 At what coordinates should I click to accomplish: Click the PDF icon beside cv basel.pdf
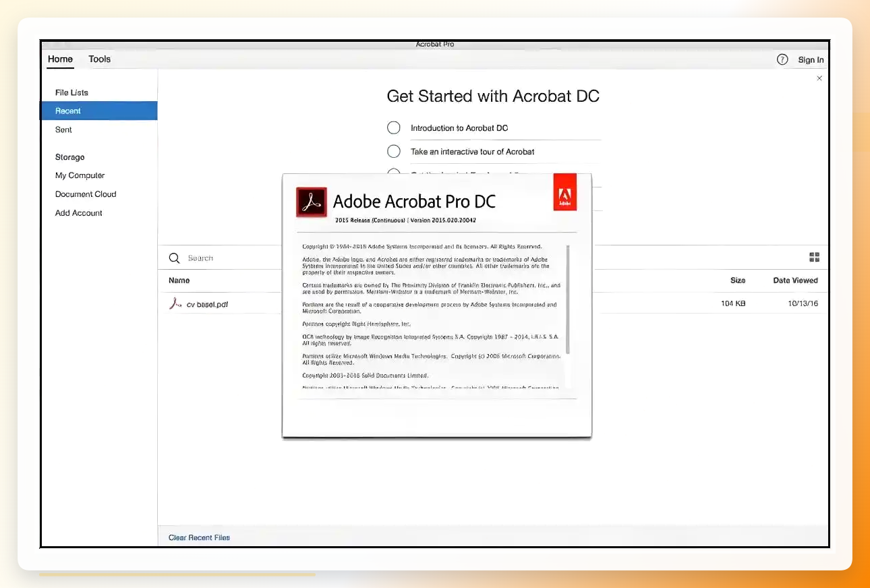click(175, 303)
